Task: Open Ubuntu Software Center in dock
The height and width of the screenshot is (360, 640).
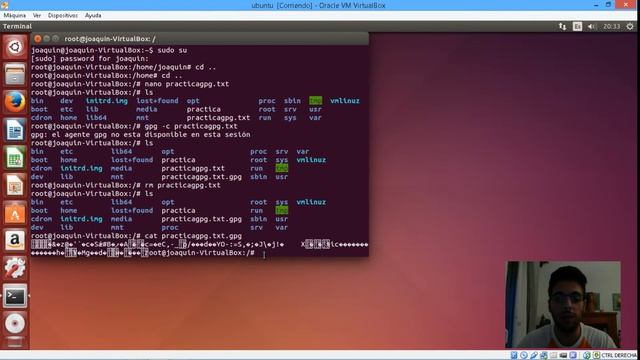Action: (x=15, y=213)
